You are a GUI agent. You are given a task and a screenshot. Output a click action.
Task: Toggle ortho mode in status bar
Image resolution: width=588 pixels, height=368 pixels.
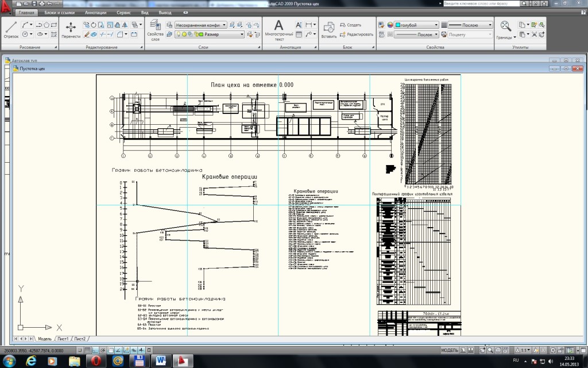pos(95,350)
